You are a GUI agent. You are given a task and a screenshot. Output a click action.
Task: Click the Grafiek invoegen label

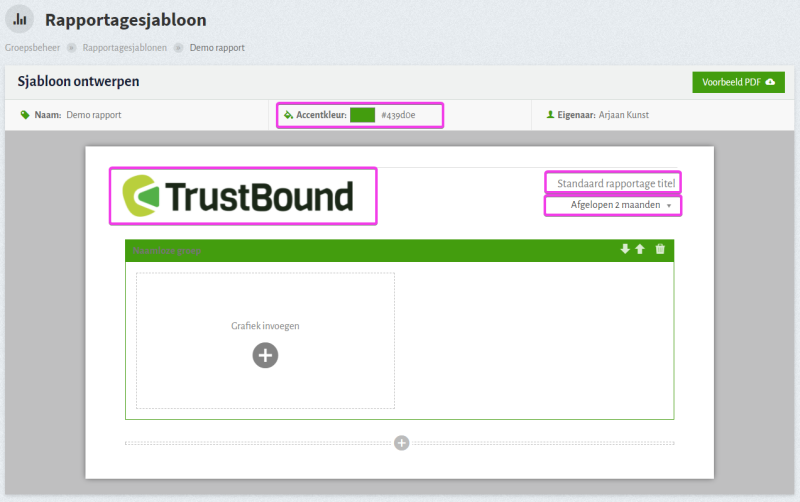265,326
